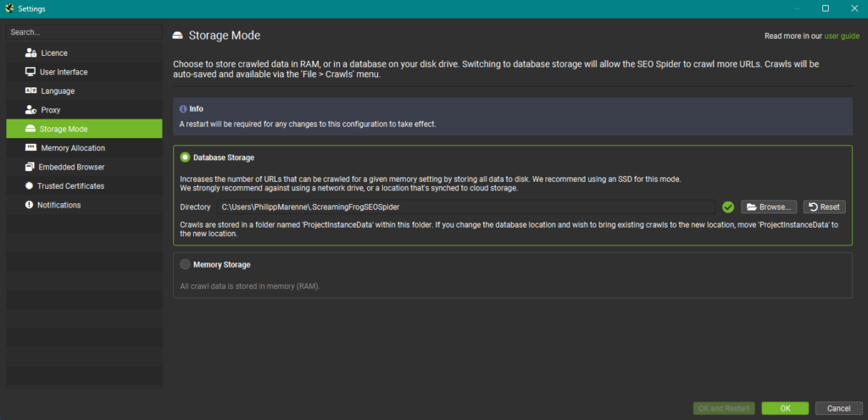868x420 pixels.
Task: Click the Embedded Browser window icon
Action: click(30, 167)
